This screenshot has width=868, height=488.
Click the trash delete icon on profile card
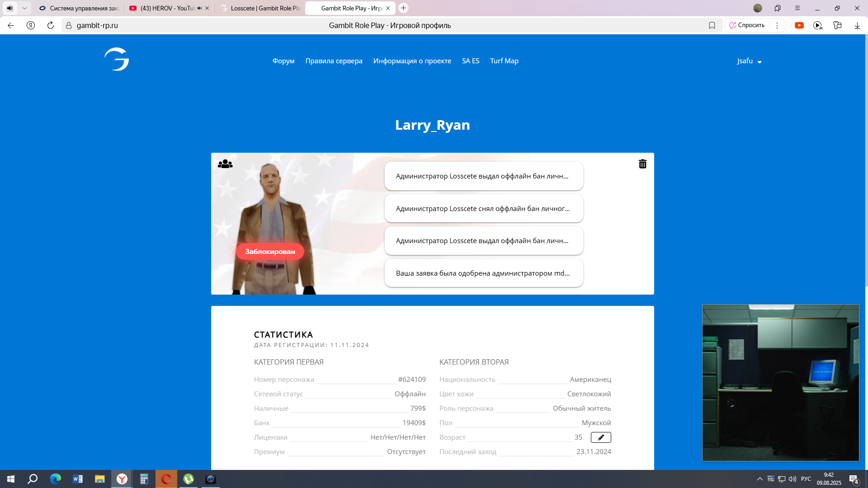[x=642, y=164]
